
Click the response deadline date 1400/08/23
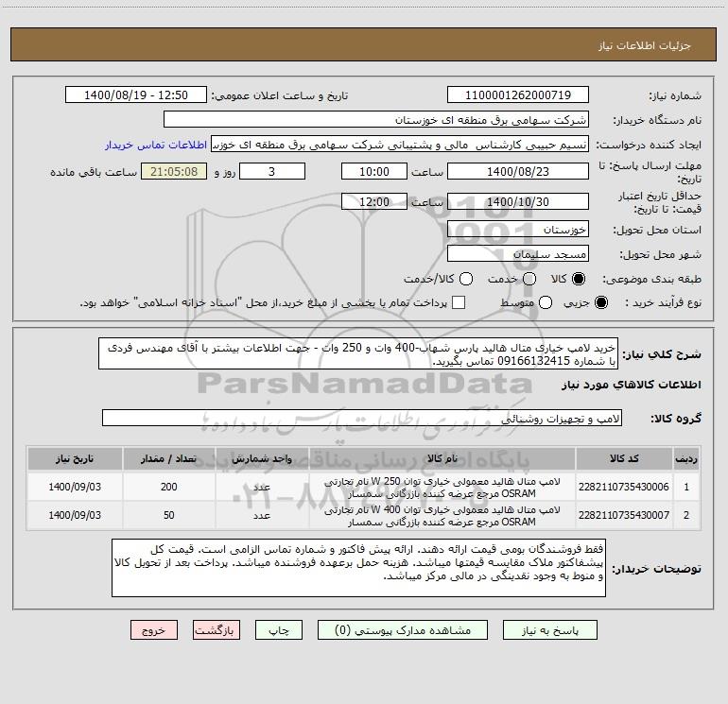pyautogui.click(x=518, y=171)
